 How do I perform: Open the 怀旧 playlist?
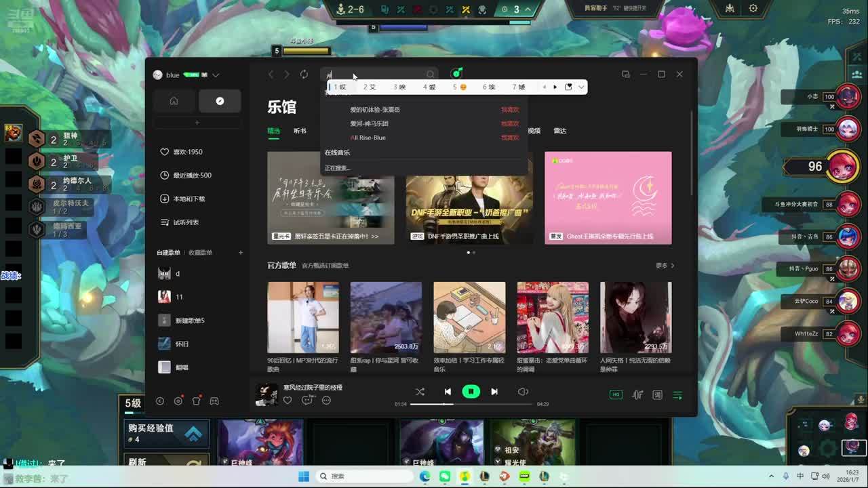[182, 344]
